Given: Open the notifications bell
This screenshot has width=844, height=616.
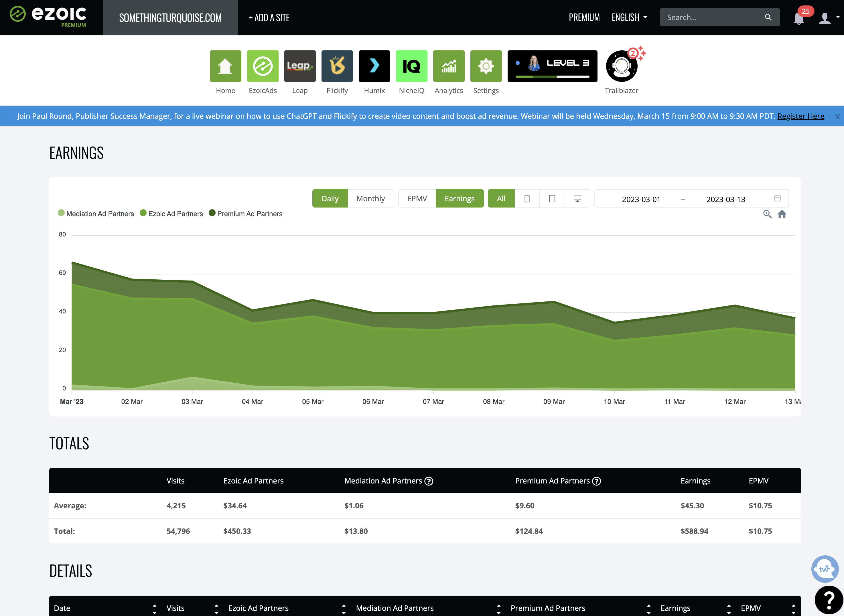Looking at the screenshot, I should coord(798,18).
